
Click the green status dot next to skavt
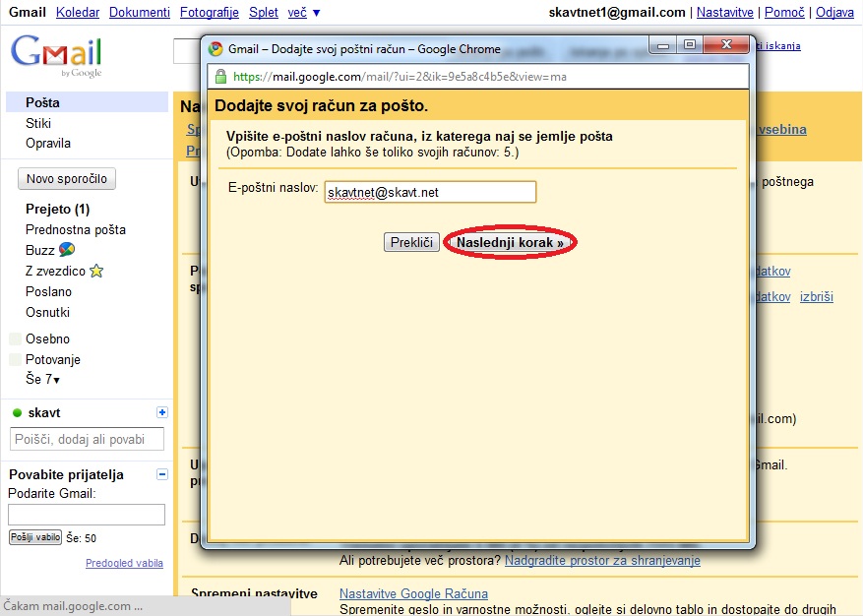[x=17, y=413]
